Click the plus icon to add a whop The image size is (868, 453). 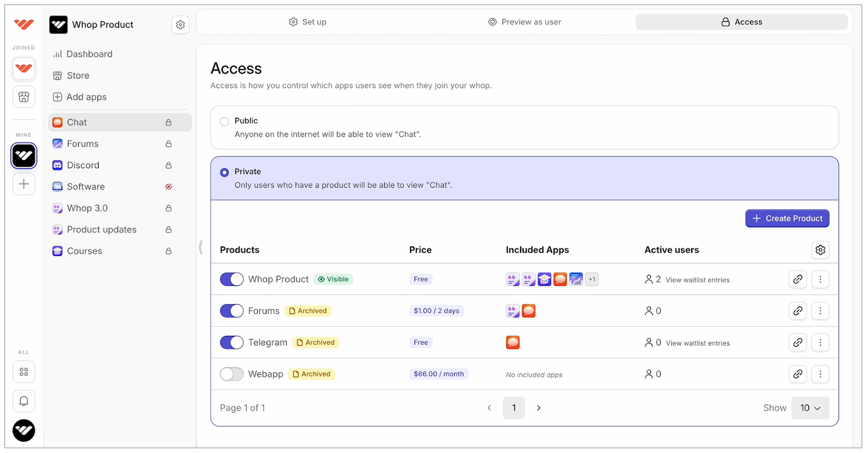point(24,184)
